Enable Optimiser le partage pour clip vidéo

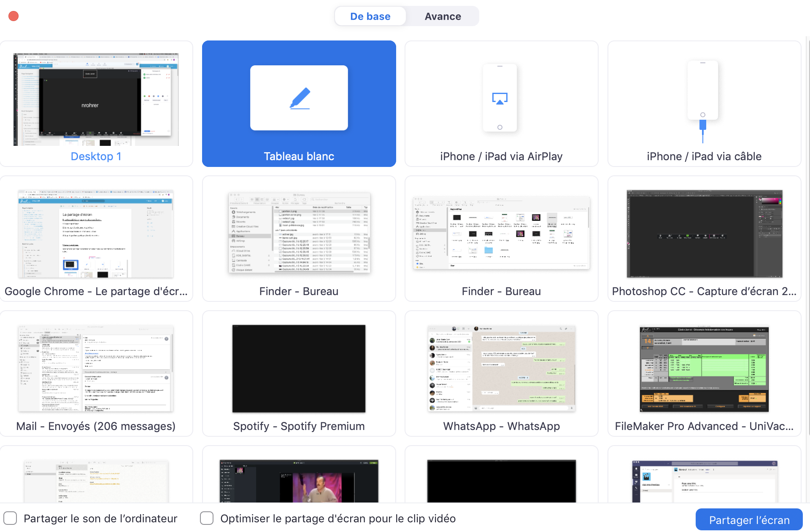click(x=207, y=518)
